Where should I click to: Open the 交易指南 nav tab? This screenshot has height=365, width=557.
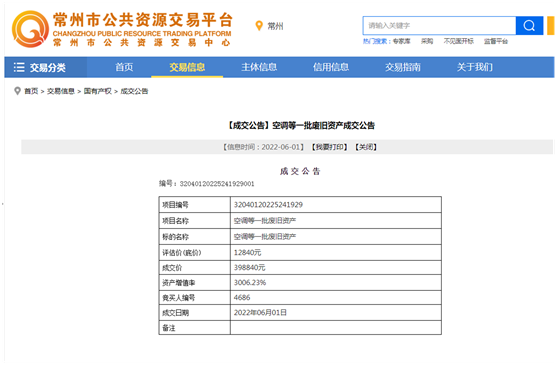click(403, 67)
